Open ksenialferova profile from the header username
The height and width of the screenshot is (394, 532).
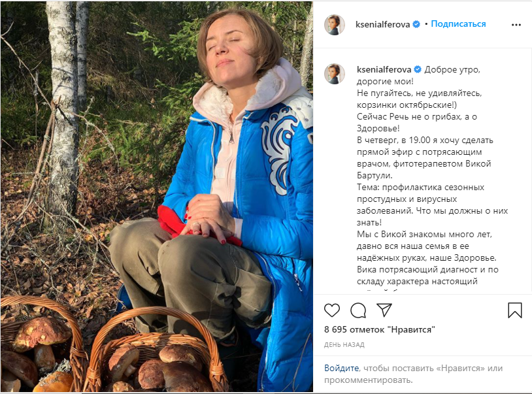383,24
